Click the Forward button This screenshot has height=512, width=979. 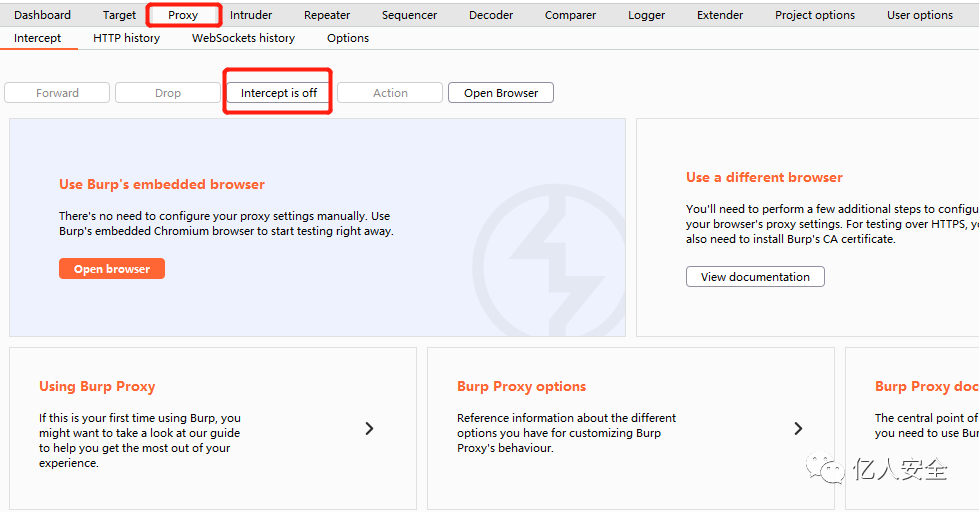point(57,93)
